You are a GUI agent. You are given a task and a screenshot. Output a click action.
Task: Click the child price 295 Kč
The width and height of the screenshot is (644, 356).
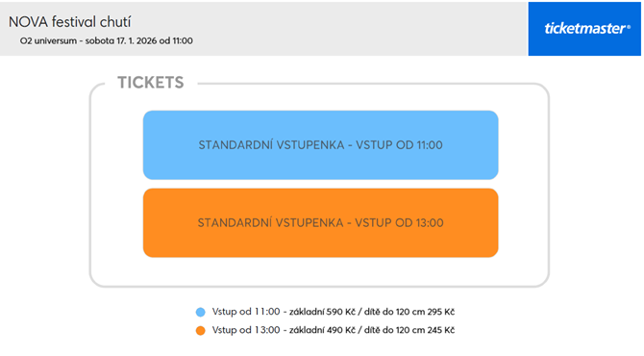pyautogui.click(x=440, y=312)
